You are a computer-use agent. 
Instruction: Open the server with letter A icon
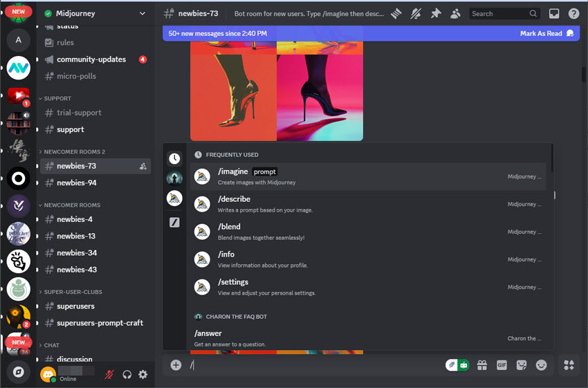(x=19, y=40)
